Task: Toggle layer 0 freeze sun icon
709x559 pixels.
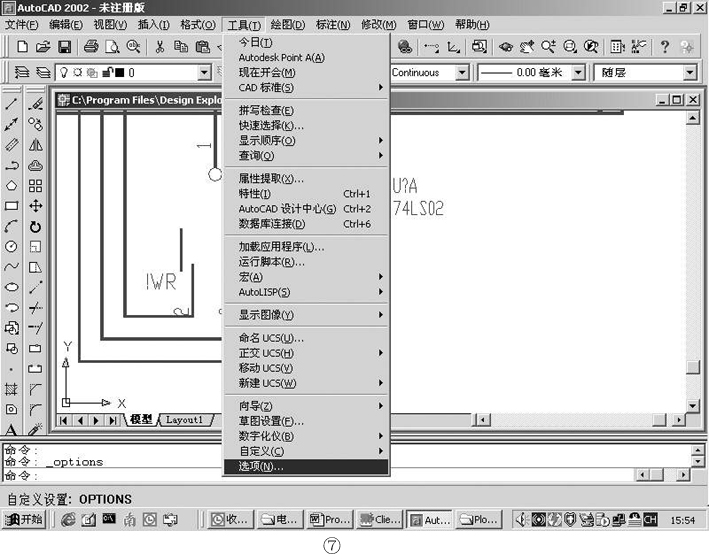Action: point(77,72)
